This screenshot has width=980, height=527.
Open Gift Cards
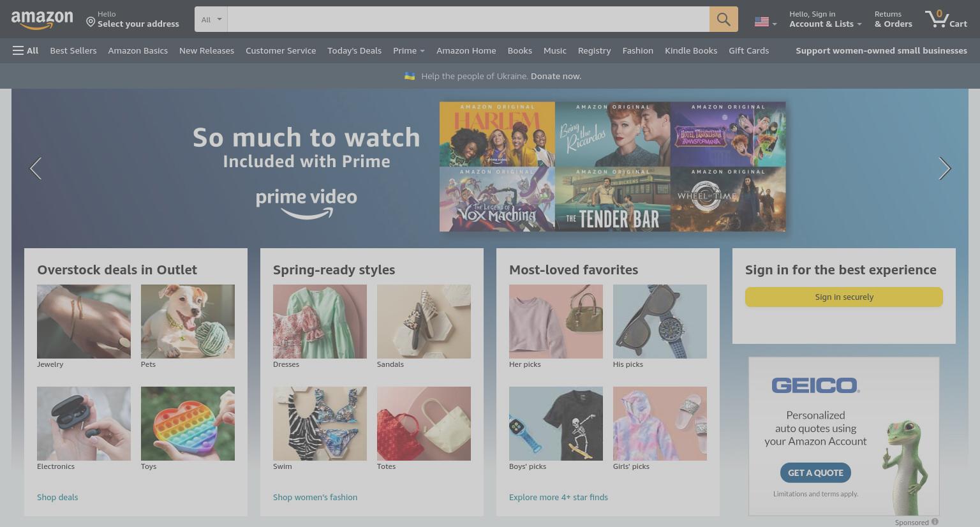point(748,50)
